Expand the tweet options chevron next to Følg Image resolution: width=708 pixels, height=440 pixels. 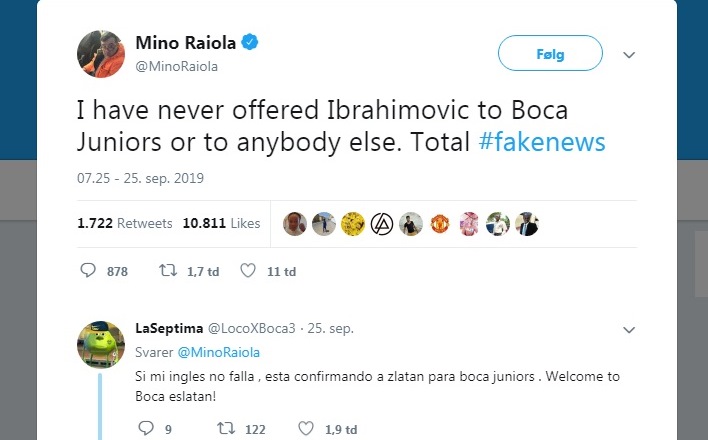pos(629,53)
